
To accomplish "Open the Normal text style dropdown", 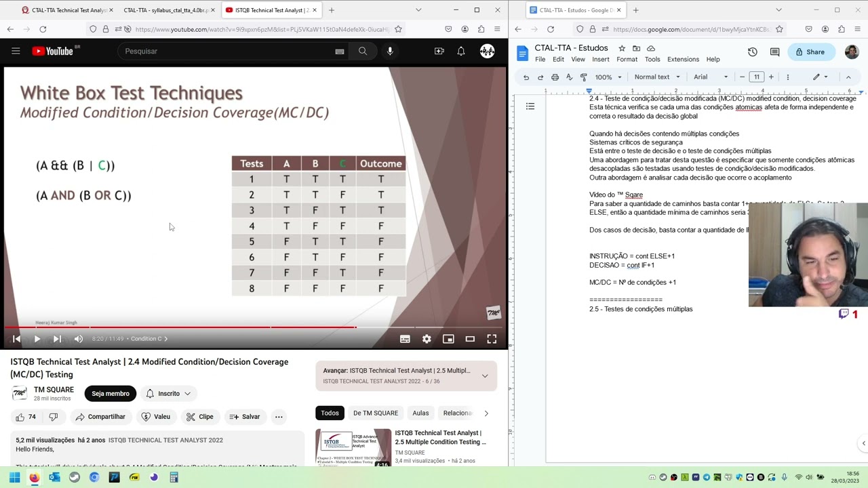I will coord(656,77).
